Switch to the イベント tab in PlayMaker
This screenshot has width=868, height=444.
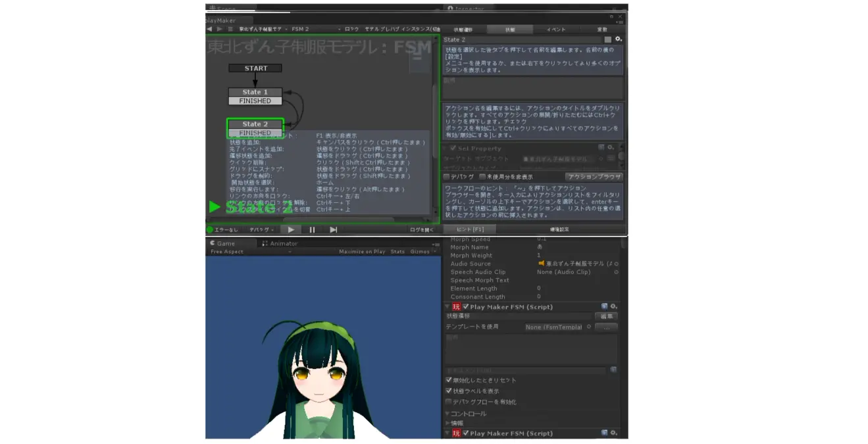coord(556,30)
